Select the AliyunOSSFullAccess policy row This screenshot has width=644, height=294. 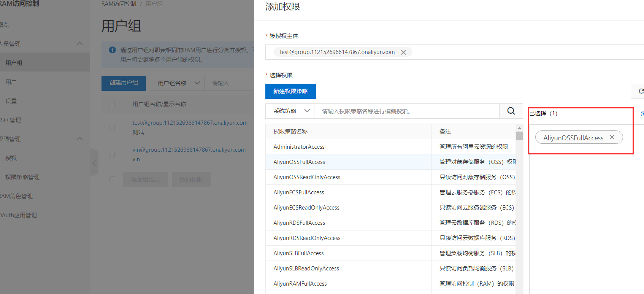[390, 162]
